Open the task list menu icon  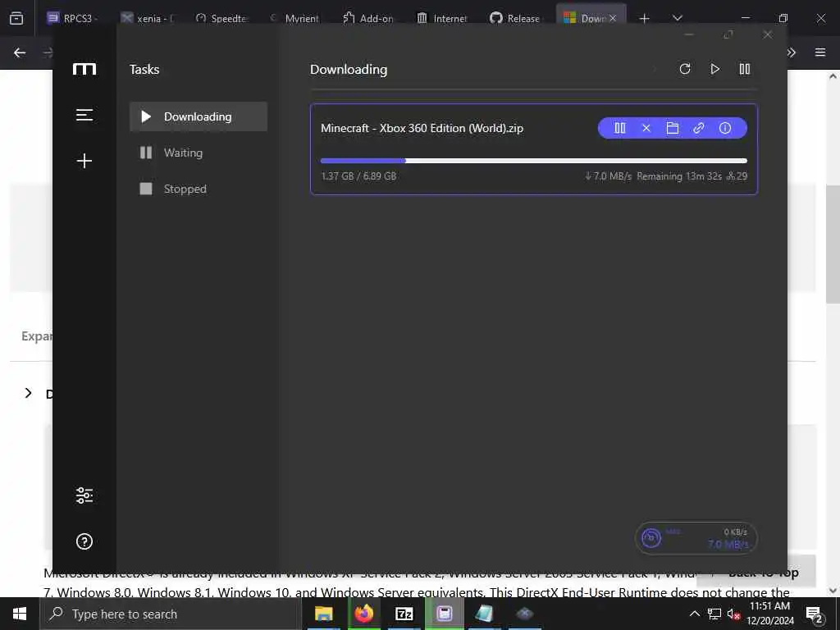point(84,115)
